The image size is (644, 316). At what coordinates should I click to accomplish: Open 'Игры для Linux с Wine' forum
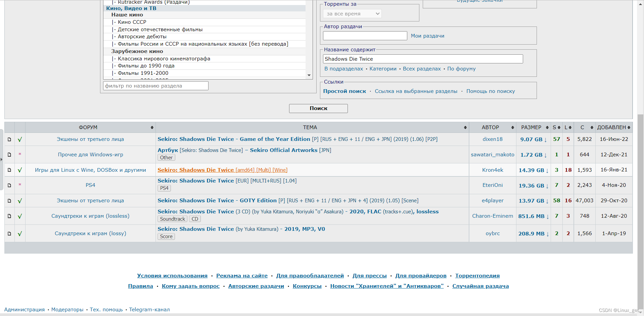(x=90, y=170)
